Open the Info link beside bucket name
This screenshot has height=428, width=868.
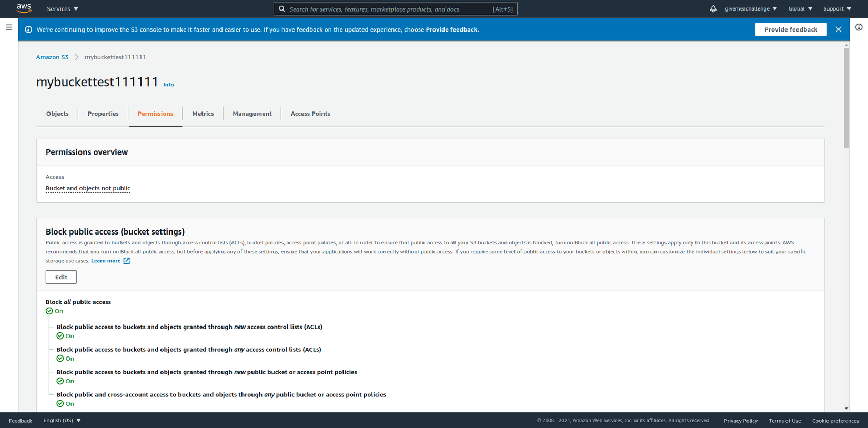[168, 85]
